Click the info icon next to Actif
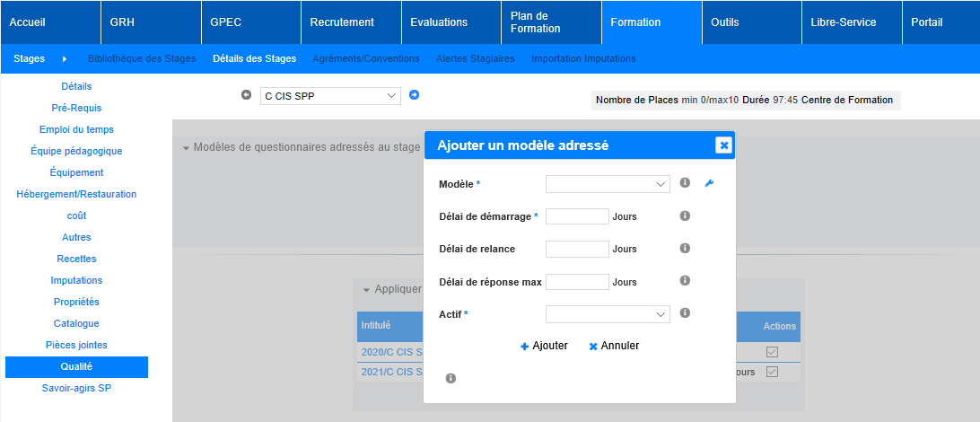 coord(685,312)
